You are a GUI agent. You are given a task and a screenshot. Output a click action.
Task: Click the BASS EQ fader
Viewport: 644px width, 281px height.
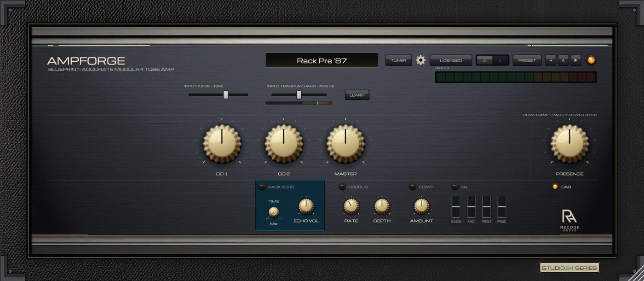point(456,207)
